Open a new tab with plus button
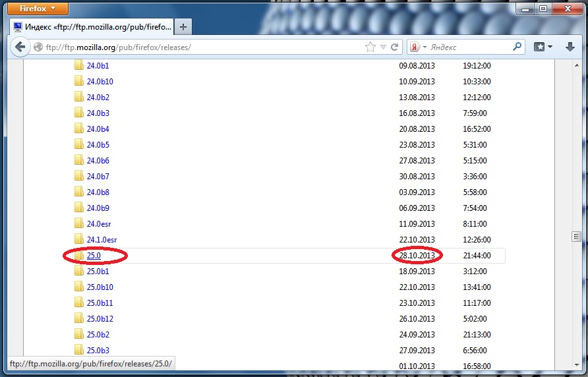Viewport: 588px width, 377px height. 183,27
